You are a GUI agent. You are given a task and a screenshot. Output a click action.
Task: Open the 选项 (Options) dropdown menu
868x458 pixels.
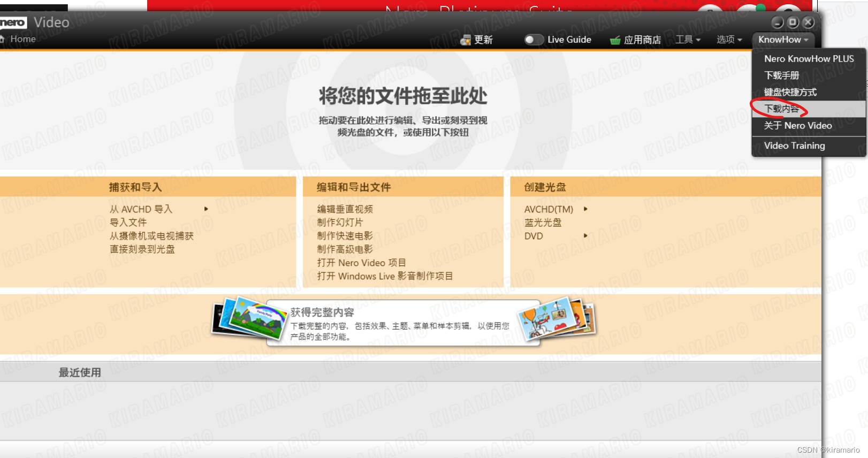click(x=729, y=40)
